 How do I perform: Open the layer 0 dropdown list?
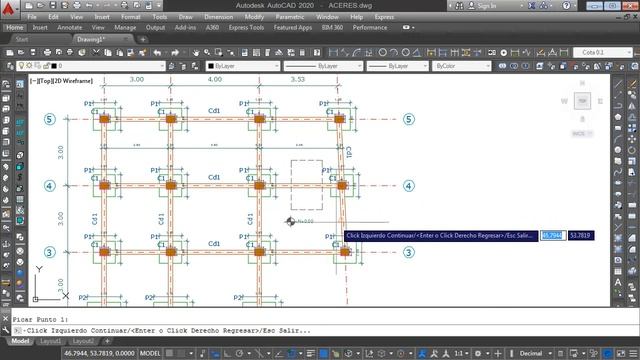(x=162, y=66)
